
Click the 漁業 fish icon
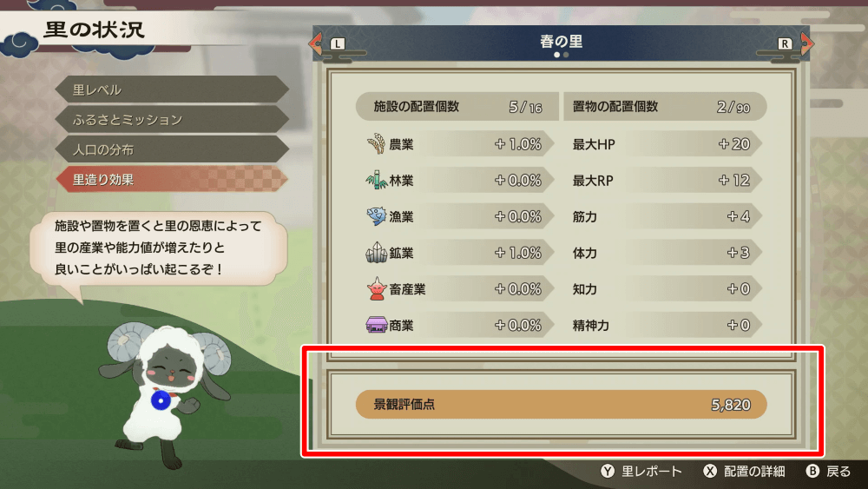point(377,216)
